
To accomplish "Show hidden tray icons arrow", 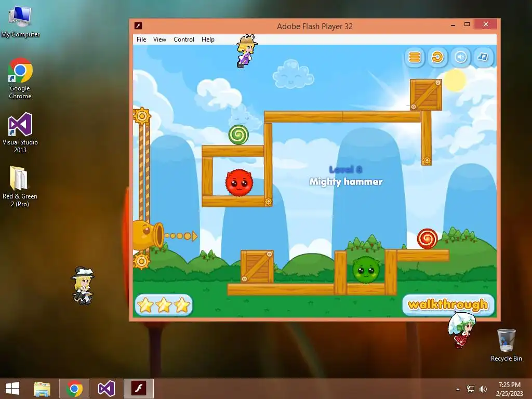I will point(458,389).
